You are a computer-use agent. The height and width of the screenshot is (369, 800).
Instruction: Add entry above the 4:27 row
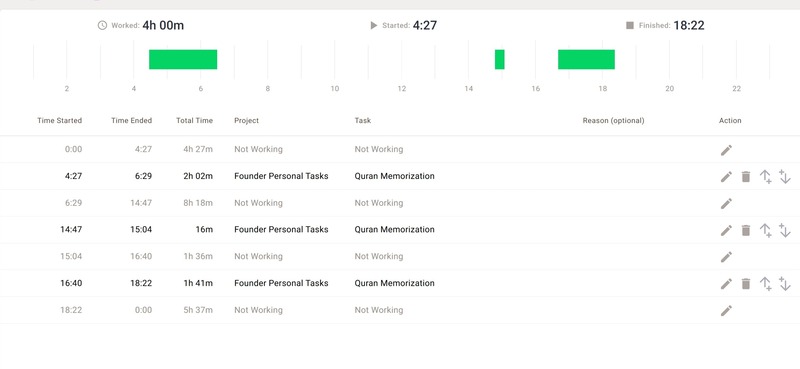tap(765, 177)
